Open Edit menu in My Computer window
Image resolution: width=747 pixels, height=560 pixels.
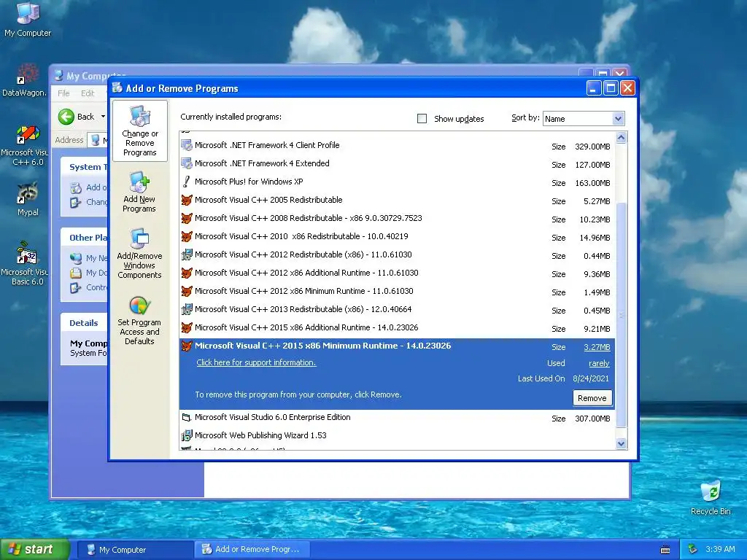point(88,93)
